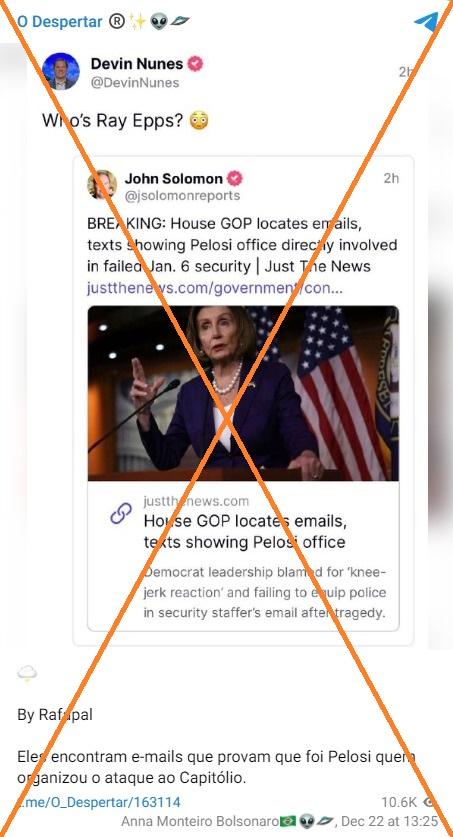Open t.me/O_Despertar/163114 post link
453x837 pixels.
98,802
